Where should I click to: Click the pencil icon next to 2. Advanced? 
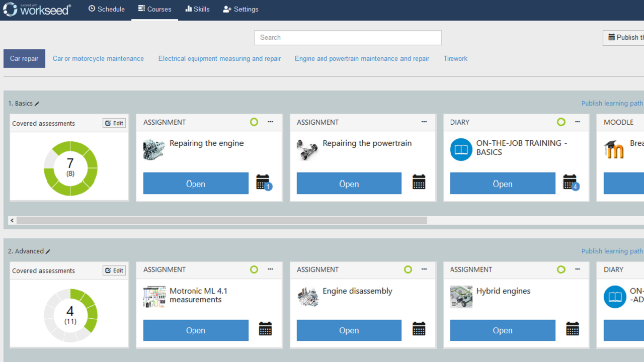(x=48, y=251)
